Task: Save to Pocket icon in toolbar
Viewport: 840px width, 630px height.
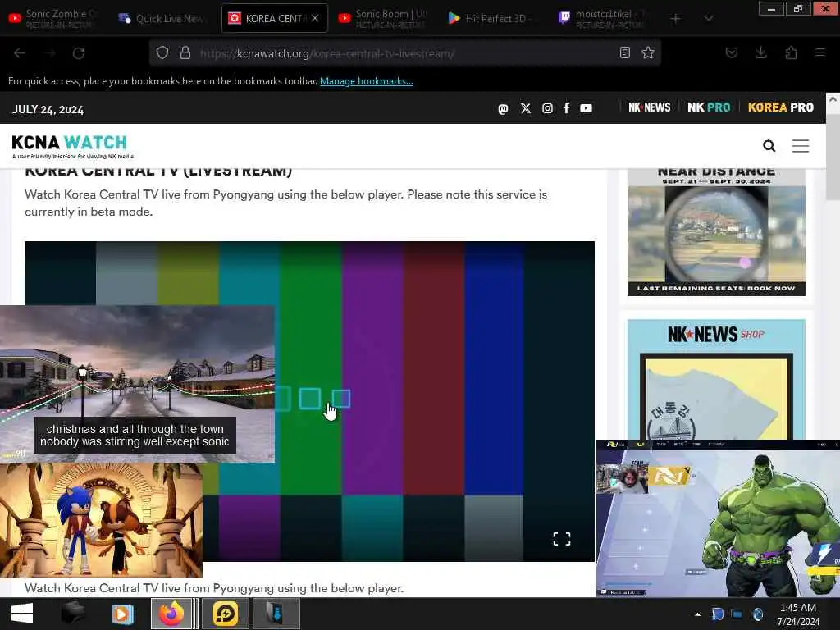Action: click(x=732, y=52)
